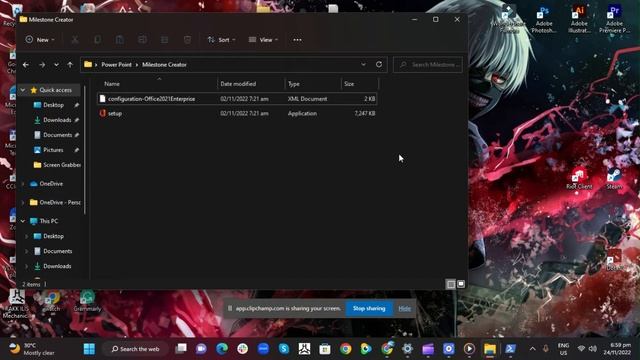The width and height of the screenshot is (640, 360).
Task: Open Pictures under Quick access
Action: coord(53,150)
